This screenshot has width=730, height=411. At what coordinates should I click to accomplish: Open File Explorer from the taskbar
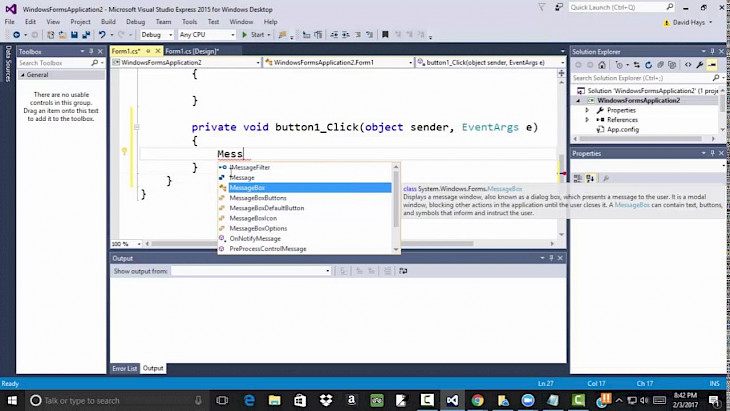tap(274, 400)
